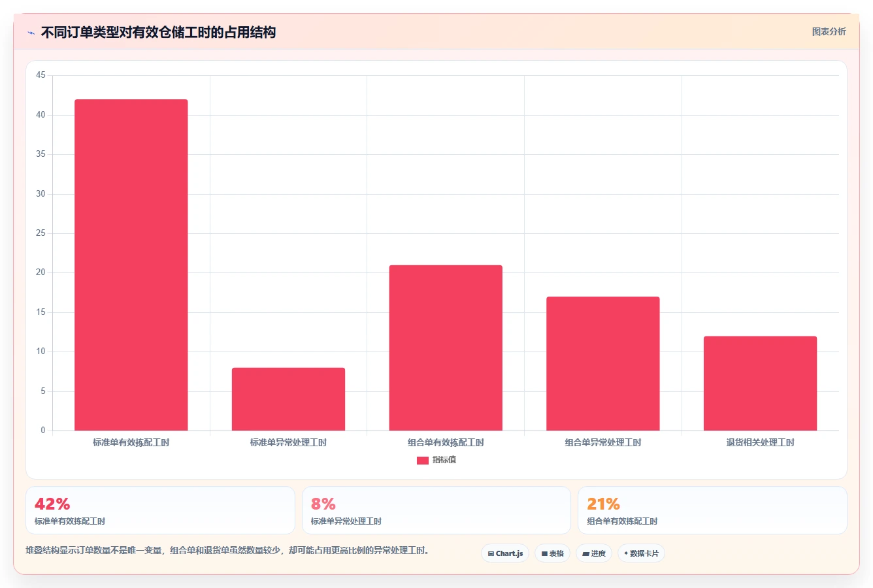Image resolution: width=873 pixels, height=588 pixels.
Task: Select the 进度 tag button
Action: [594, 553]
